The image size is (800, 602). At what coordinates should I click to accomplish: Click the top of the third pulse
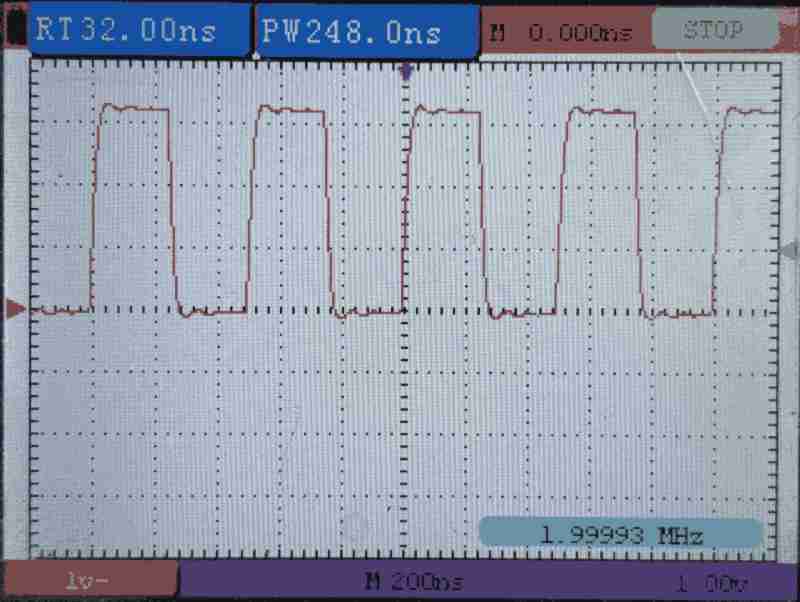(445, 110)
